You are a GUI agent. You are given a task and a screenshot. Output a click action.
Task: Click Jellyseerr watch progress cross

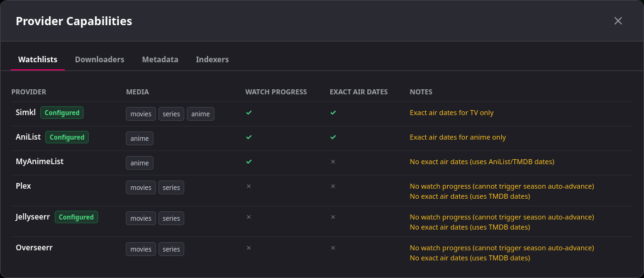point(248,217)
